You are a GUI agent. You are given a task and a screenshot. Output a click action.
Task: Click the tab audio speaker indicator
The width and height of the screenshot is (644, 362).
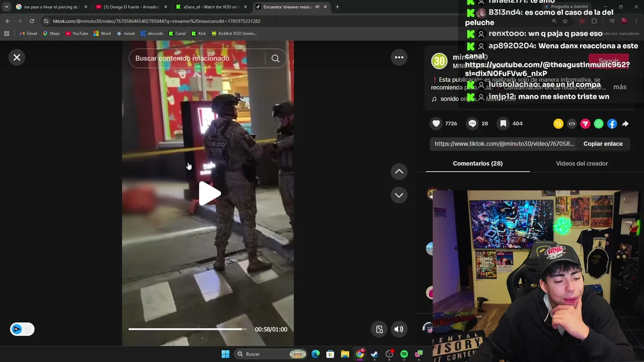[x=317, y=7]
